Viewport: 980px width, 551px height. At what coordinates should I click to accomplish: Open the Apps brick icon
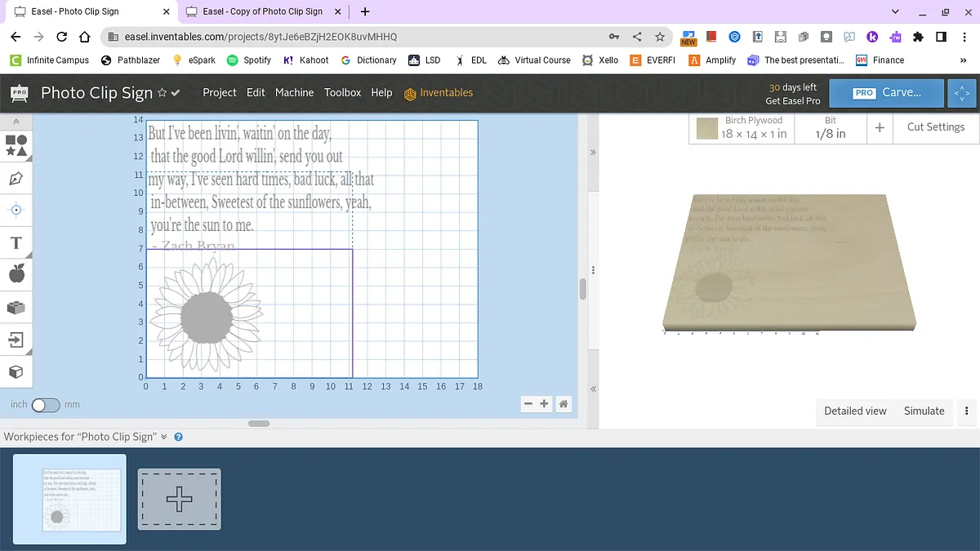click(x=16, y=307)
